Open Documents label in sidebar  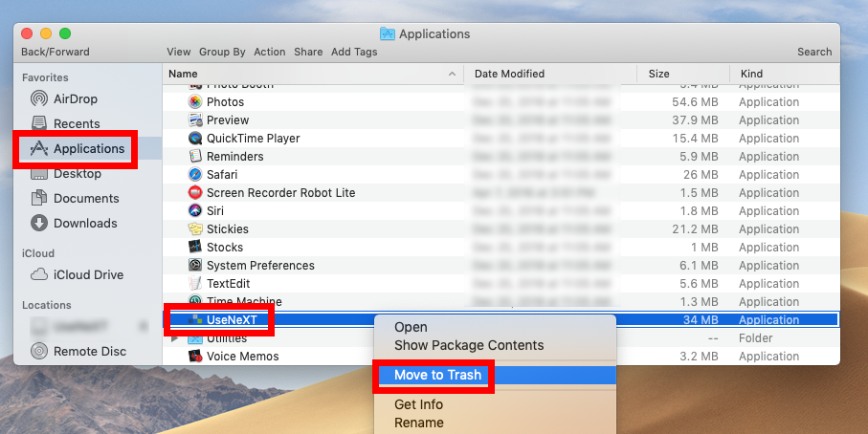(x=86, y=198)
